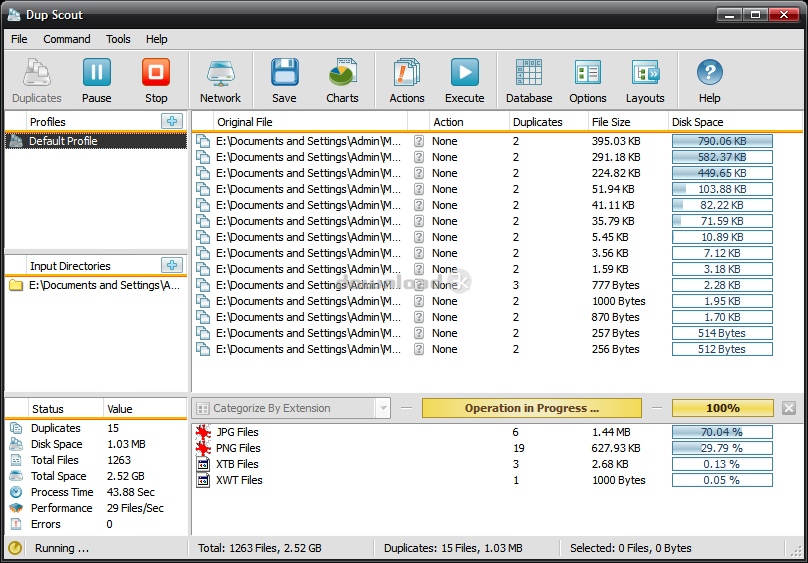Click the 512 Bytes disk space cell
This screenshot has width=808, height=563.
click(x=722, y=349)
